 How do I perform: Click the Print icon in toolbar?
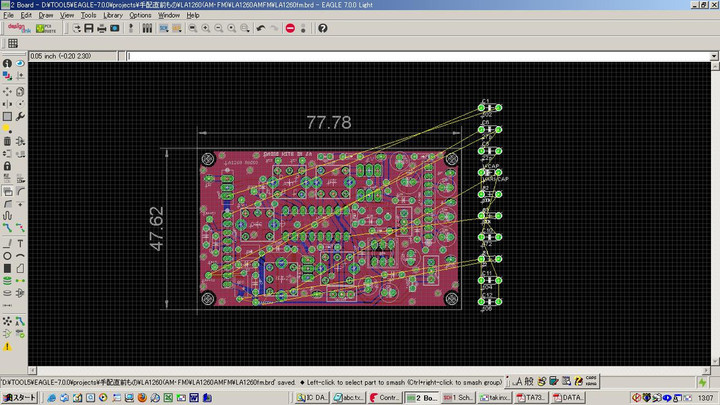(101, 28)
